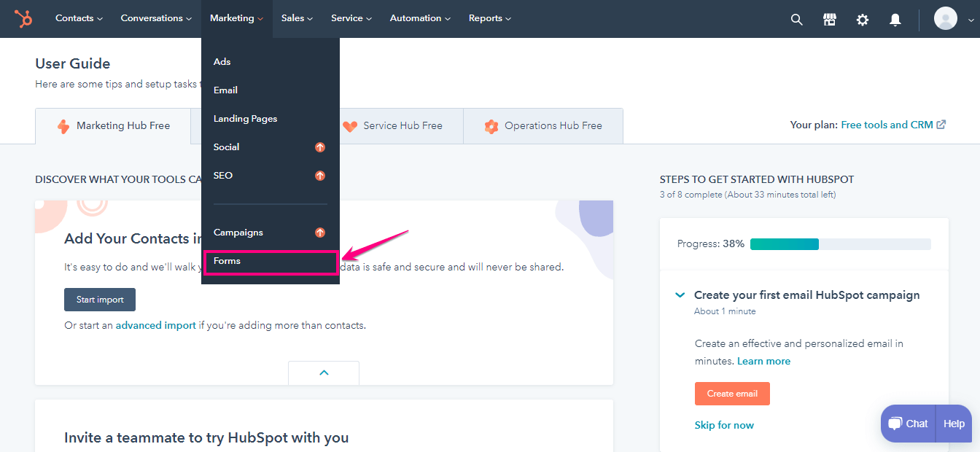Expand the Sales menu
Viewport: 980px width, 452px height.
point(297,18)
